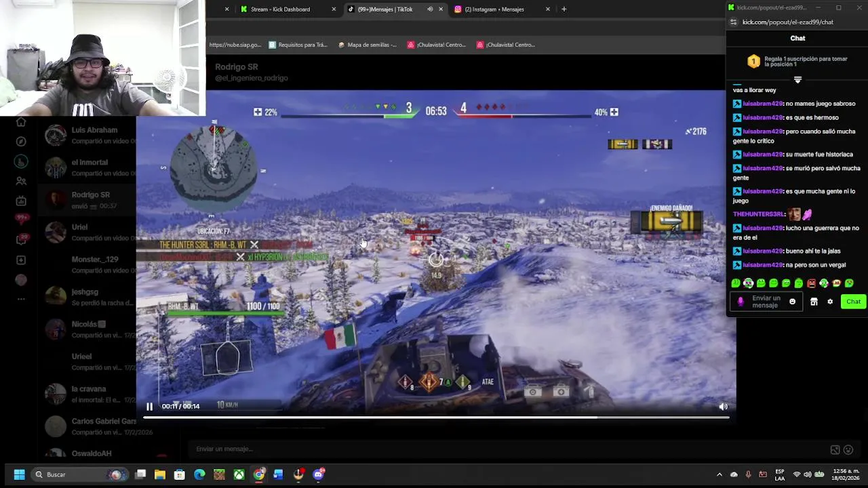Click the gold position 1 badge

[753, 62]
